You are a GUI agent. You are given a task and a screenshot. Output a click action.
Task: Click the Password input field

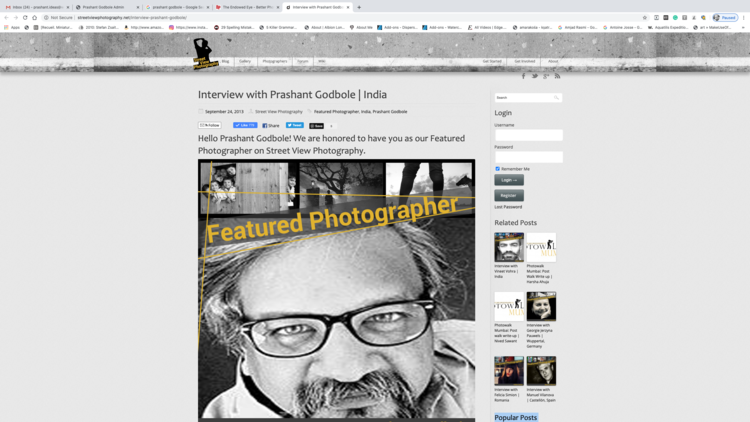tap(528, 157)
